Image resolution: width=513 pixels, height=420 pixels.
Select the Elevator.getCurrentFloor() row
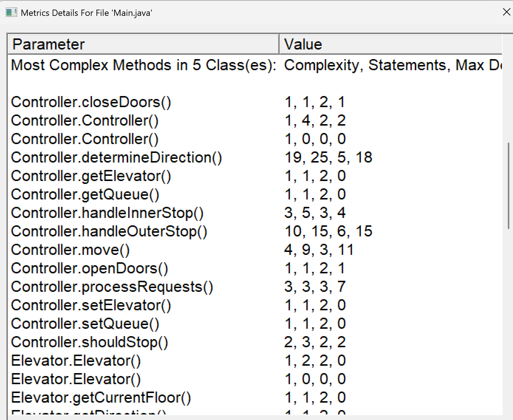(101, 398)
